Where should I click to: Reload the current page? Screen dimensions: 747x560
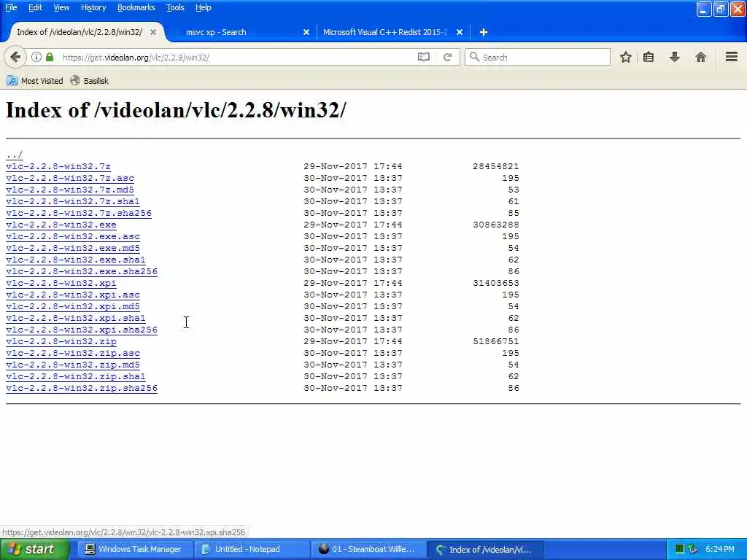pos(447,57)
